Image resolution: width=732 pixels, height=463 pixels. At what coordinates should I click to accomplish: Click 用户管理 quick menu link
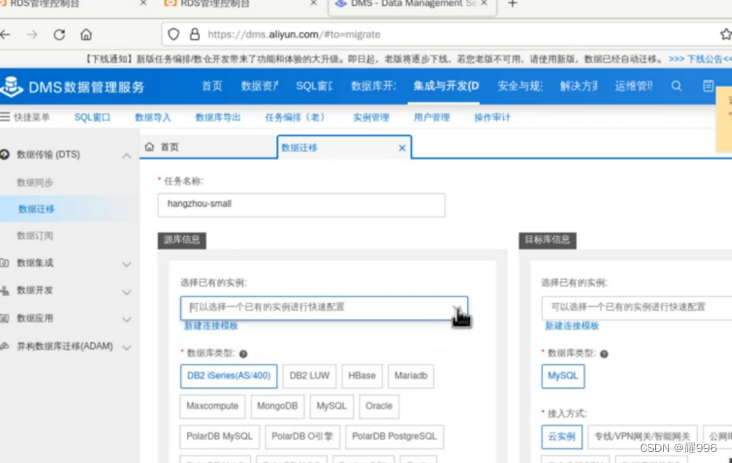tap(432, 118)
